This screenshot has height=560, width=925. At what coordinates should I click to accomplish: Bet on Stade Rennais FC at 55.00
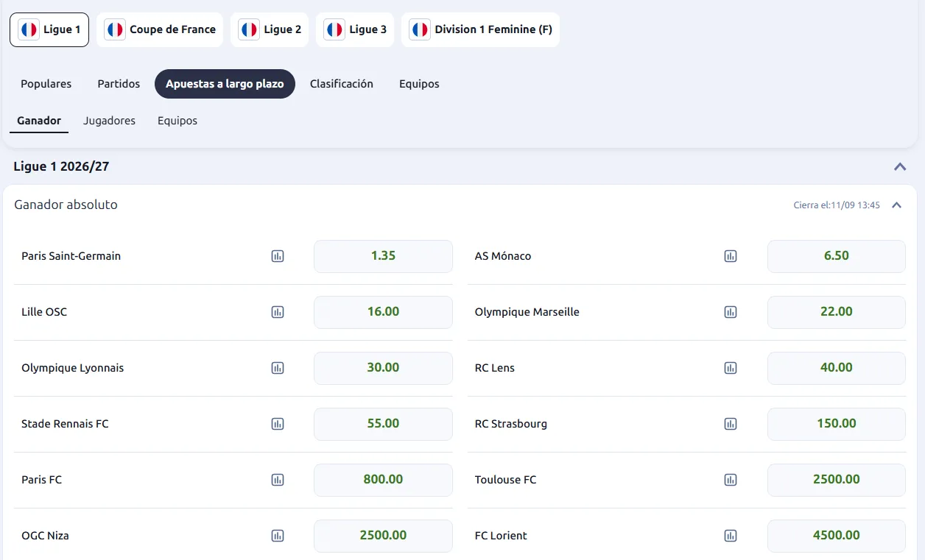point(383,424)
